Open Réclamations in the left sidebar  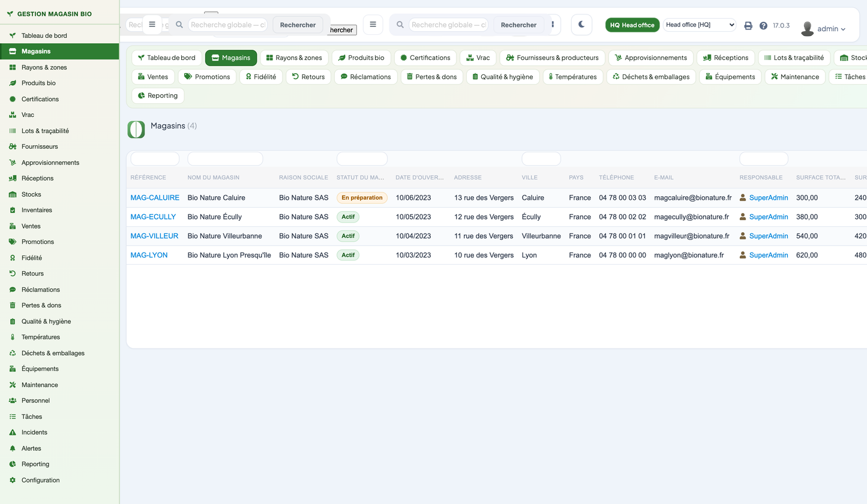(59, 289)
